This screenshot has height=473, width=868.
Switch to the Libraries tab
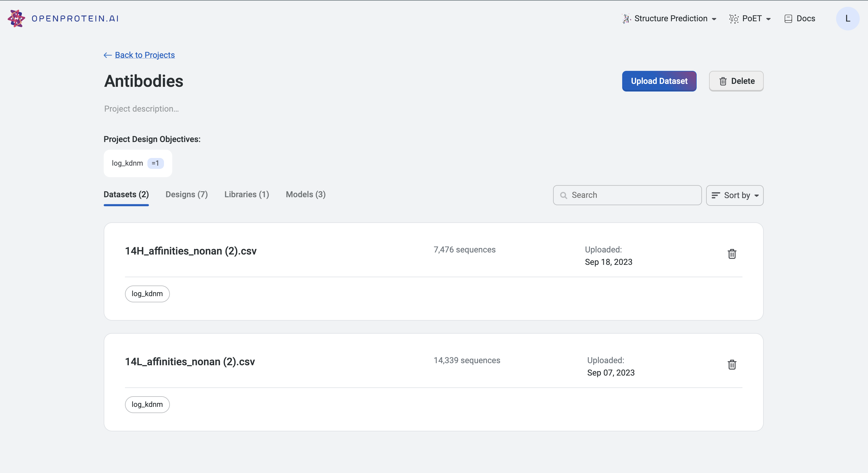(246, 195)
